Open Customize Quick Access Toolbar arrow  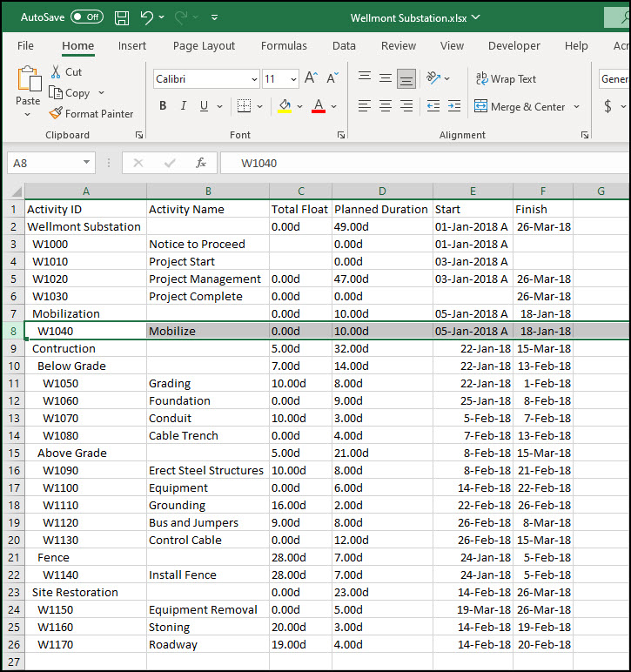click(214, 17)
